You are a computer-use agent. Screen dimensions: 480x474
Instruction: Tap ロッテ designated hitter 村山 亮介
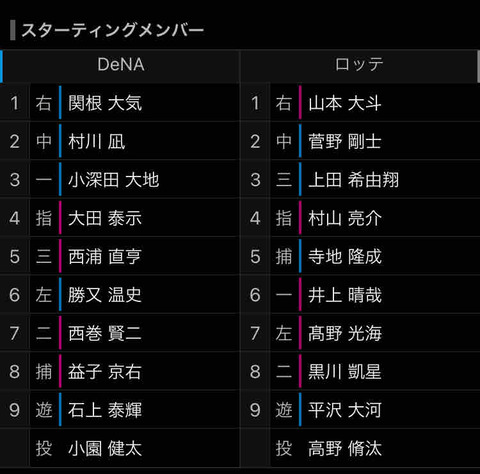345,218
